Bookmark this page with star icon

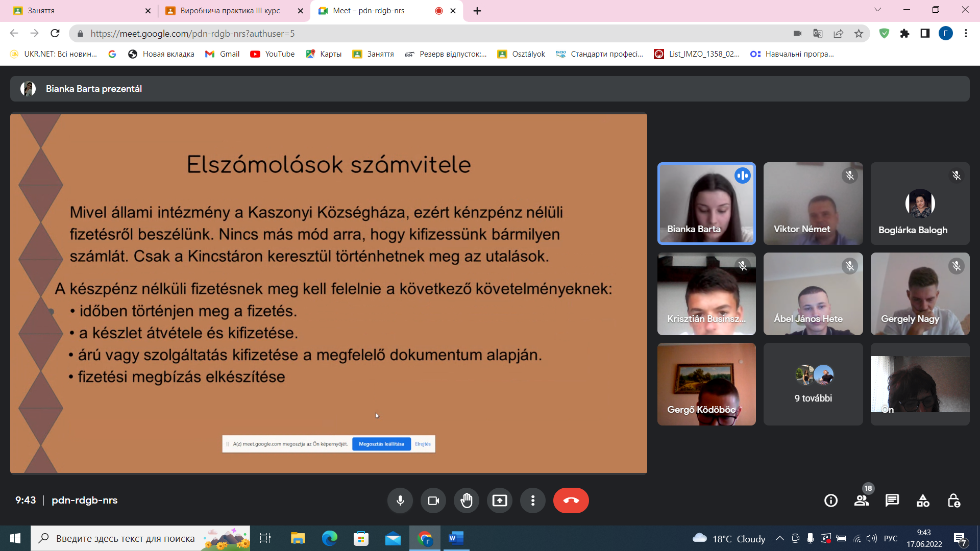click(859, 34)
